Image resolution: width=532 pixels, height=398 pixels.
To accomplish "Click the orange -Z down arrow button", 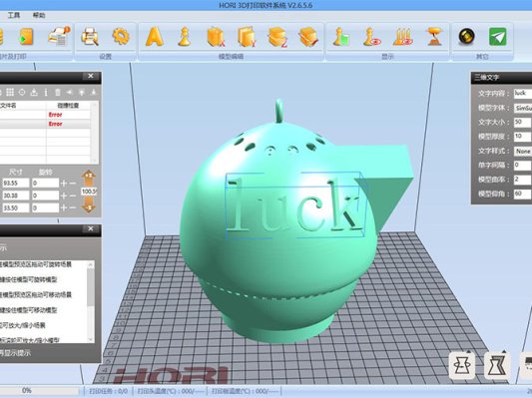I will point(88,205).
